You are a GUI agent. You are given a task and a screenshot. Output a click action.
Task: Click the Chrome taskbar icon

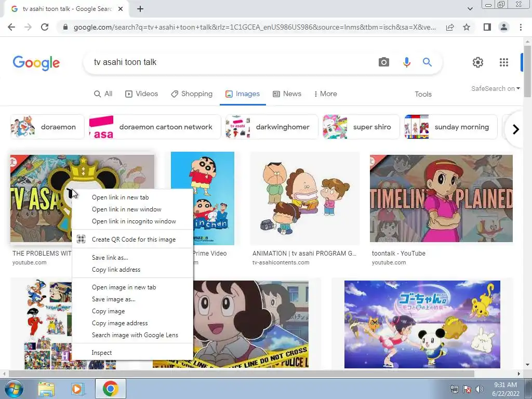click(111, 389)
